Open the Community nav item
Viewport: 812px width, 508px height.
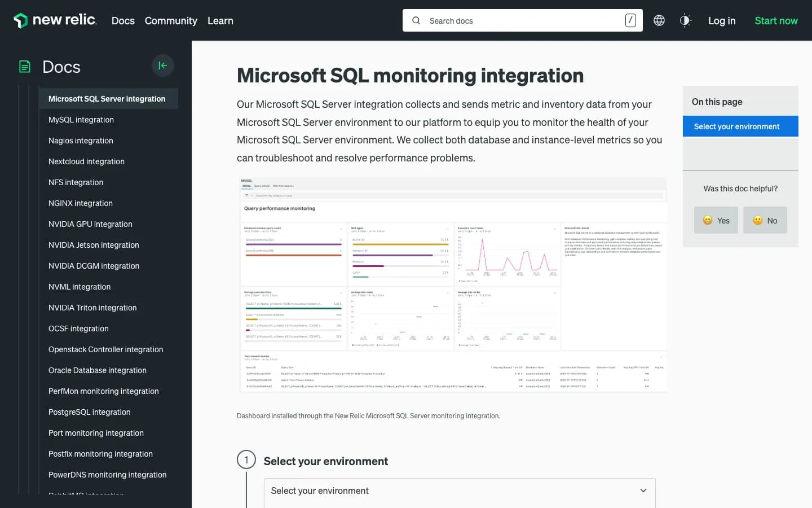click(x=171, y=21)
